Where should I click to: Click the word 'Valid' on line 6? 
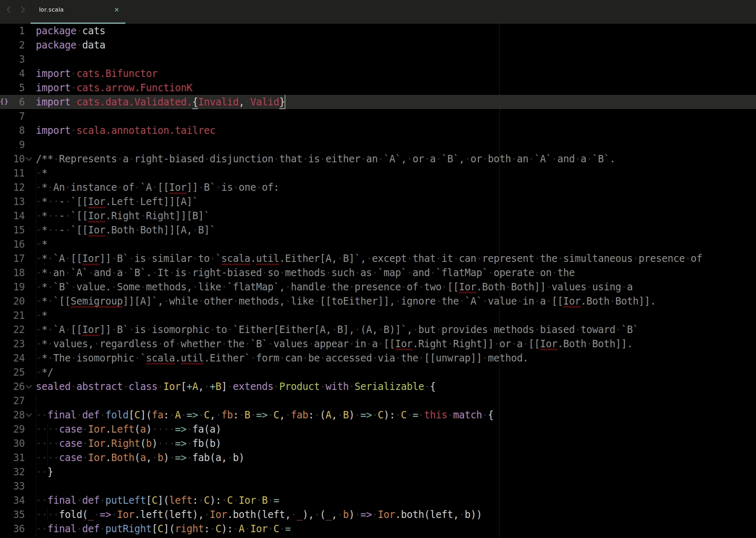pyautogui.click(x=264, y=102)
